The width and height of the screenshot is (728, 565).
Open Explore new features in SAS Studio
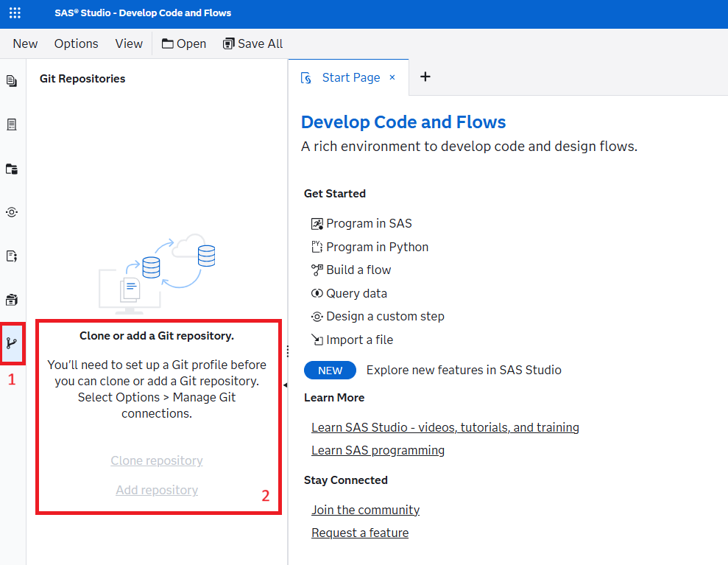464,371
